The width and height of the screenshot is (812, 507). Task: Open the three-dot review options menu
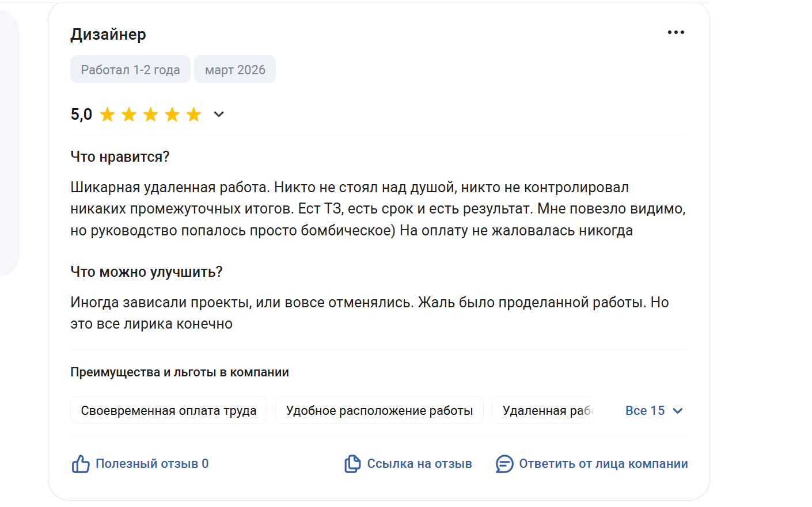click(x=676, y=32)
